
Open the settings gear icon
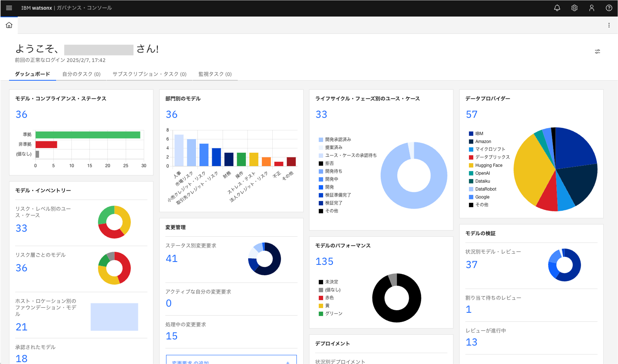click(x=574, y=8)
